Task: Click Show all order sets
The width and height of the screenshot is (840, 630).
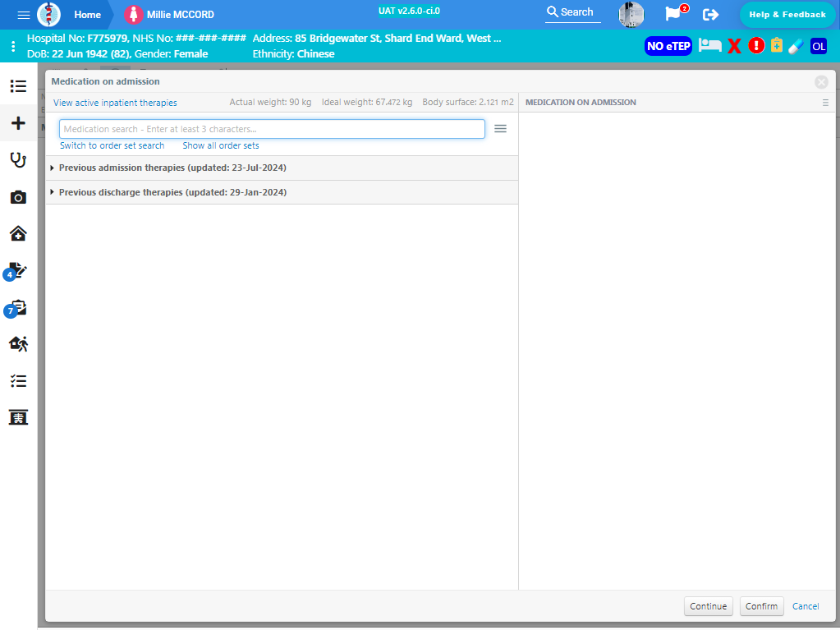Action: coord(221,145)
